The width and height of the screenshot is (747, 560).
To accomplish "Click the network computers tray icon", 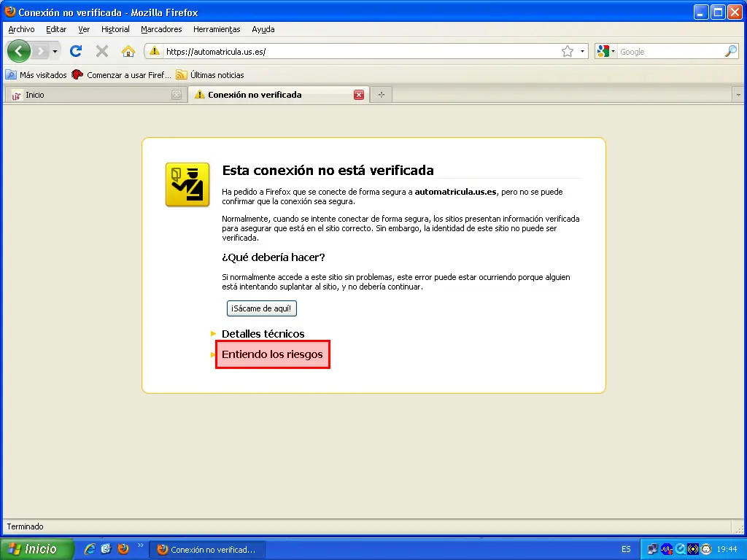I will pyautogui.click(x=653, y=550).
